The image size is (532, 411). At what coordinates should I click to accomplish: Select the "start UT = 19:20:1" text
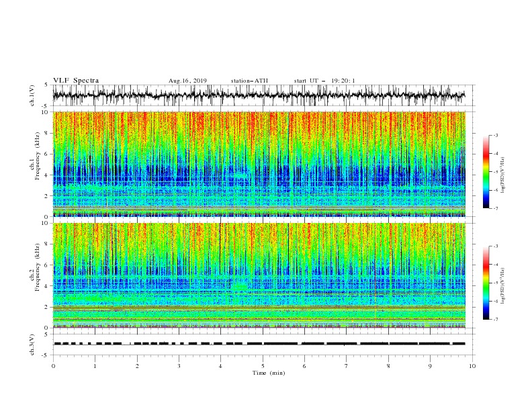tap(324, 81)
